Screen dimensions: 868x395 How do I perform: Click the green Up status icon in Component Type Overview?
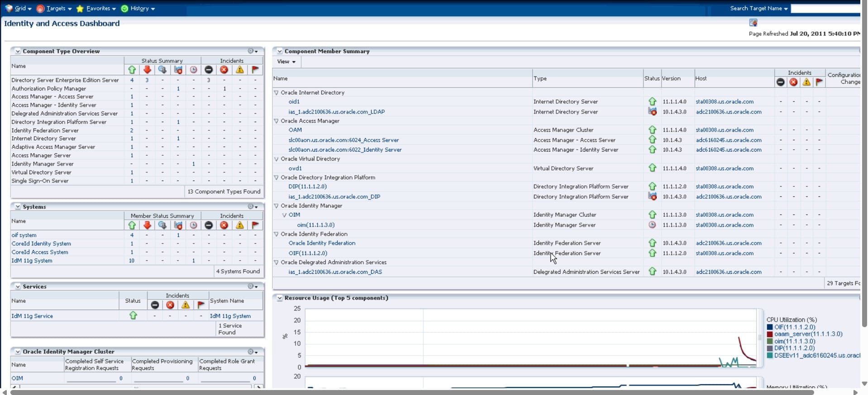pyautogui.click(x=132, y=70)
